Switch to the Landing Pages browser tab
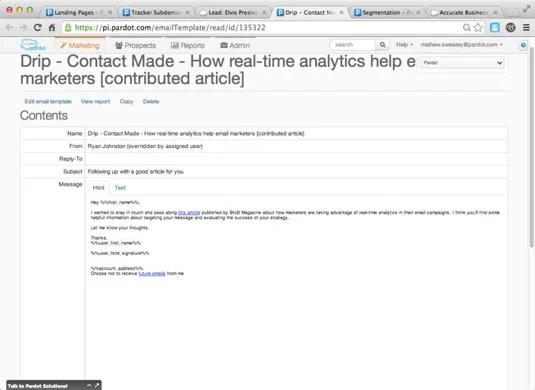The image size is (535, 390). tap(78, 12)
